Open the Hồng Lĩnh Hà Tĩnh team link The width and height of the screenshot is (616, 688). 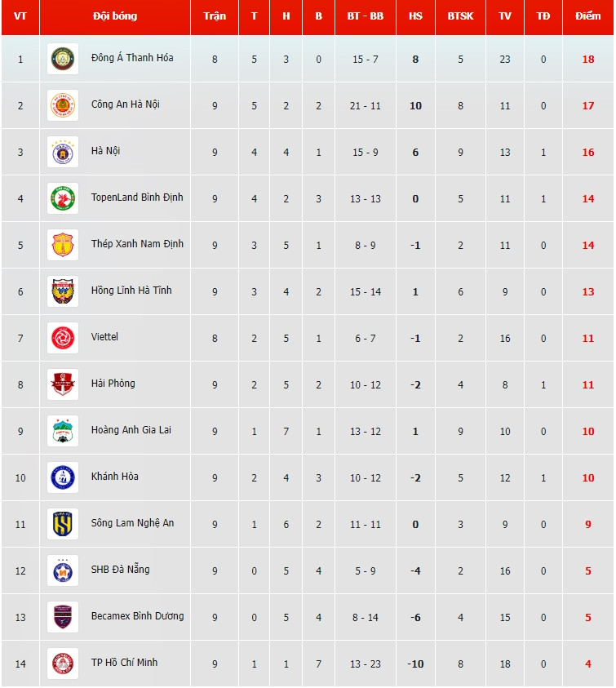click(x=131, y=291)
